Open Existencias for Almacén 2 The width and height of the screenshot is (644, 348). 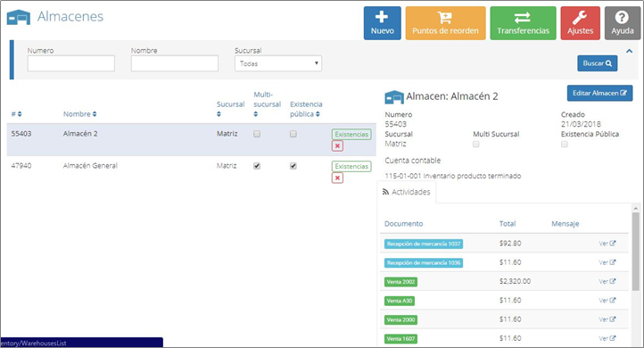[351, 135]
